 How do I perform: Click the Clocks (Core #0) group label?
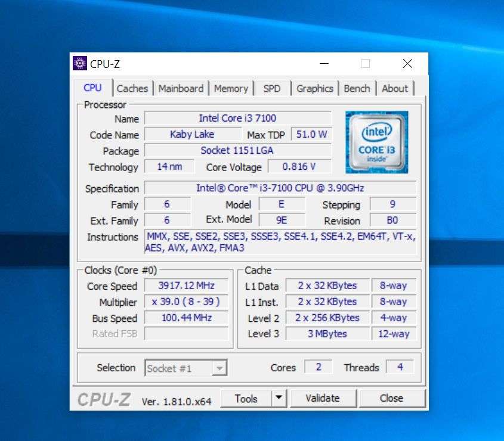coord(120,271)
